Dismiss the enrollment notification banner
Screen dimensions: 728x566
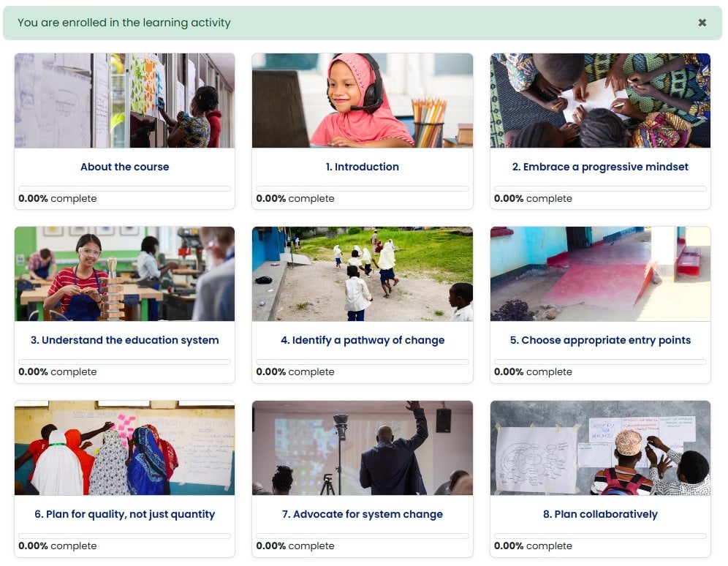click(x=702, y=23)
